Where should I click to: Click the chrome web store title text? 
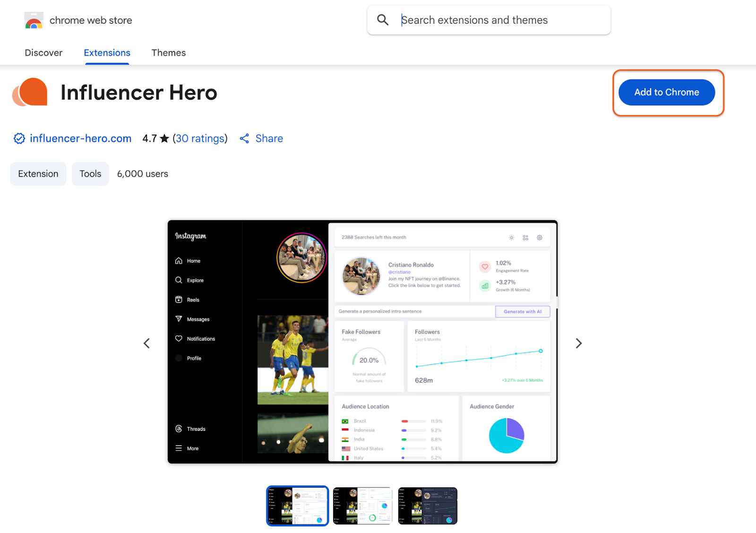pyautogui.click(x=91, y=20)
